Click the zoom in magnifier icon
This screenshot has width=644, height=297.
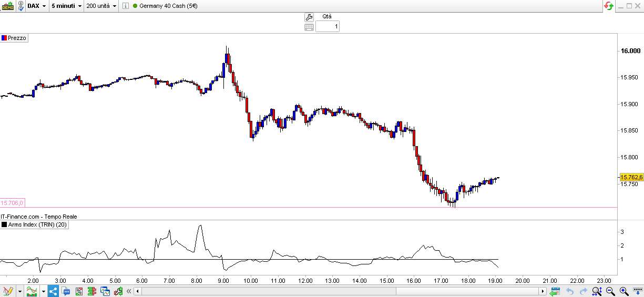[x=624, y=291]
